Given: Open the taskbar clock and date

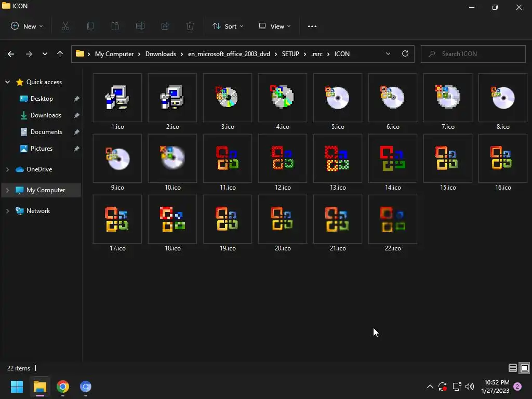Looking at the screenshot, I should click(495, 387).
